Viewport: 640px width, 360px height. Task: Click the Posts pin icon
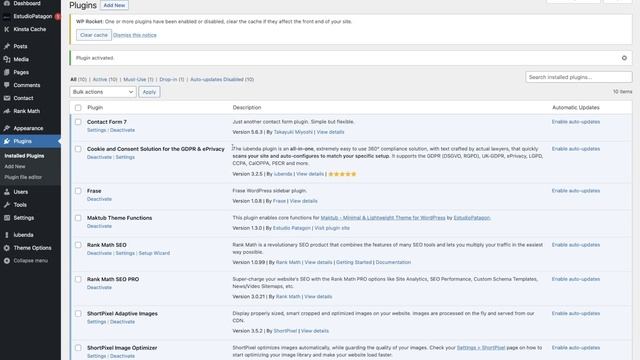click(7, 47)
